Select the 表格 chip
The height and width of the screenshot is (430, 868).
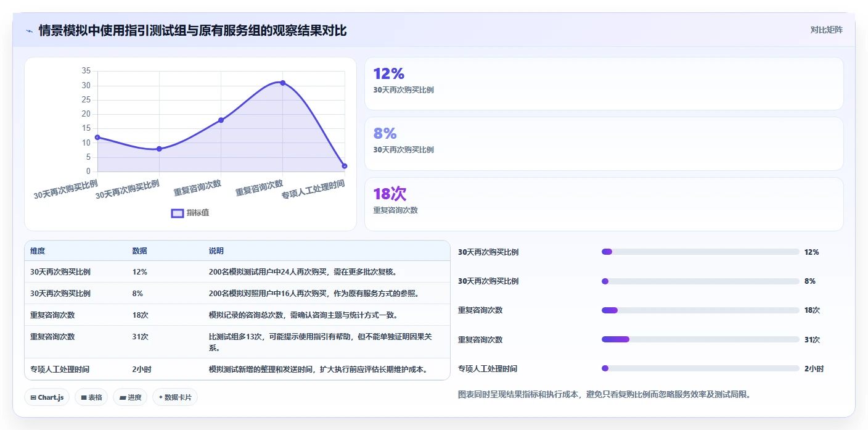(x=91, y=397)
